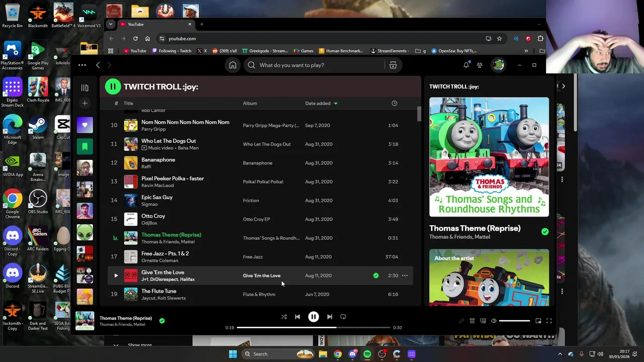Open Sigmao artist link
The image size is (644, 362).
click(x=149, y=205)
